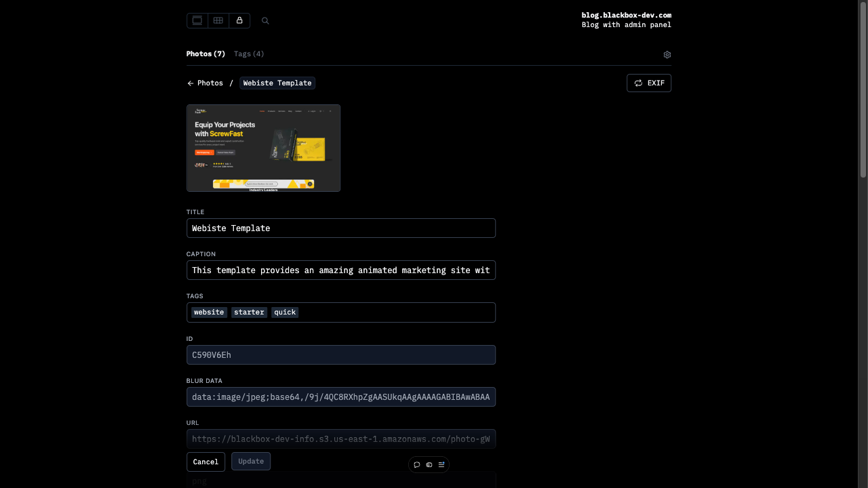The image size is (868, 488).
Task: Click the ID field C590V6Eh
Action: (341, 355)
